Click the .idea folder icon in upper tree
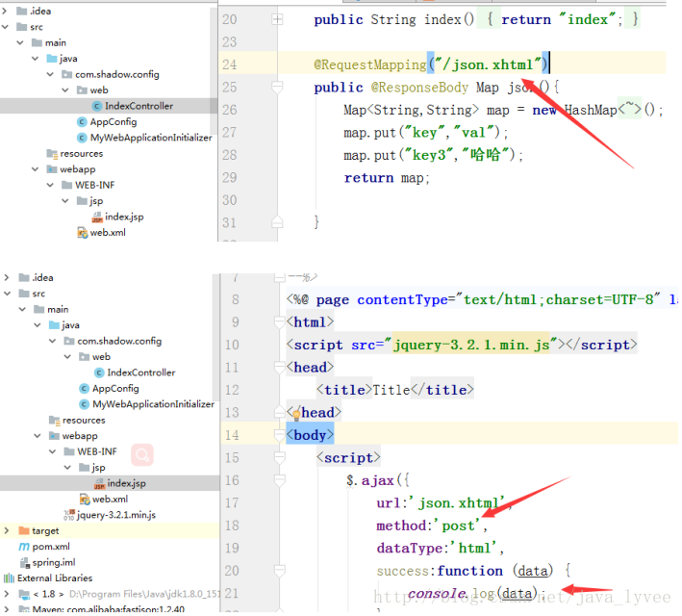The image size is (682, 616). (x=22, y=11)
